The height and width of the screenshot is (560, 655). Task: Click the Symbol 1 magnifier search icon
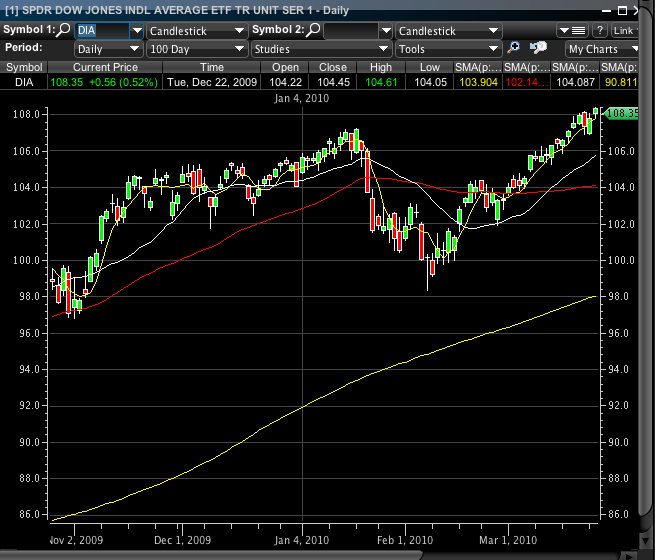[64, 30]
